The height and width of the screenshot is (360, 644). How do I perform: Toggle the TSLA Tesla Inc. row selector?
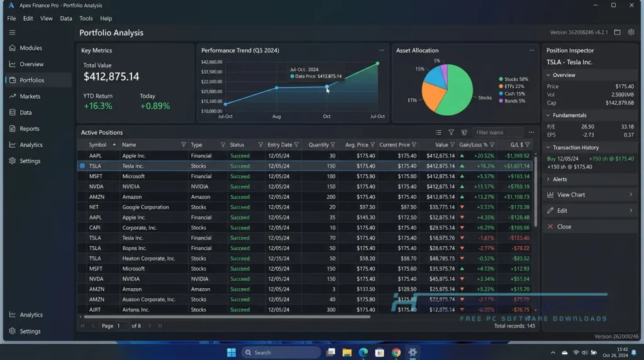click(82, 166)
